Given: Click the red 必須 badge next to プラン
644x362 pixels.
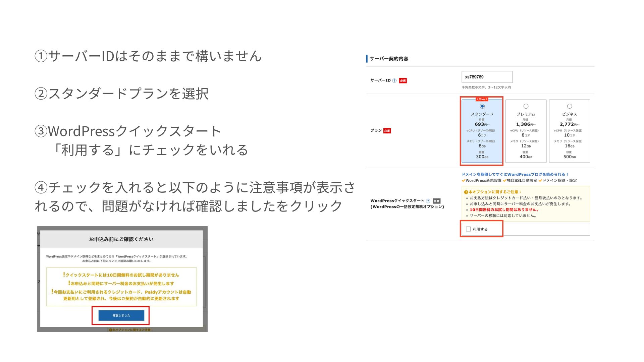Looking at the screenshot, I should click(386, 131).
